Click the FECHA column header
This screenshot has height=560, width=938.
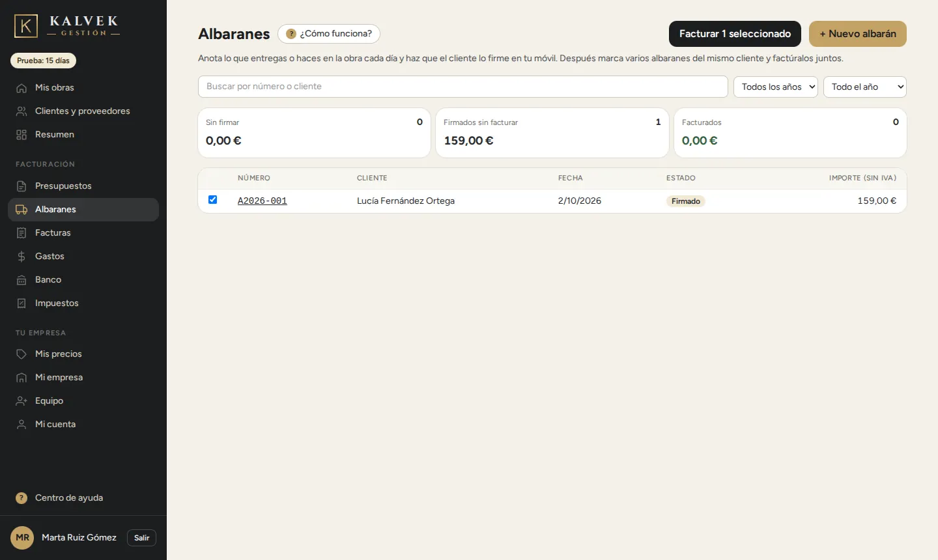[571, 178]
